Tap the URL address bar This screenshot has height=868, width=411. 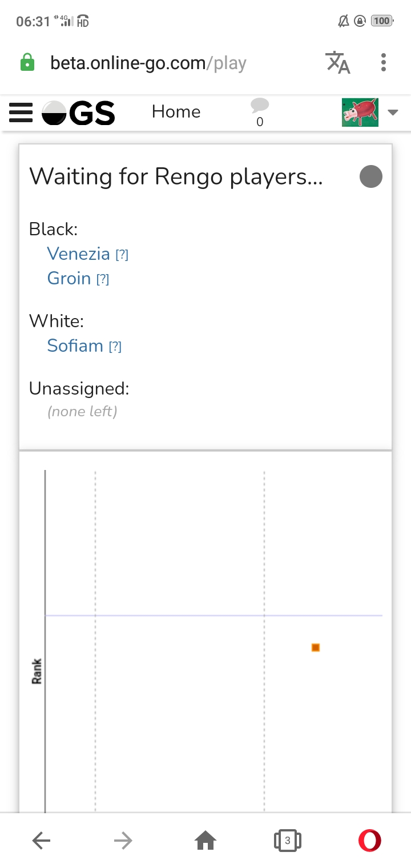coord(148,63)
